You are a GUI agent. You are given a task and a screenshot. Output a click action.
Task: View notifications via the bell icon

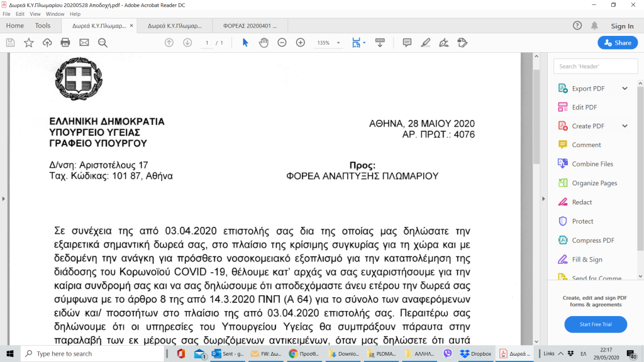pyautogui.click(x=594, y=26)
